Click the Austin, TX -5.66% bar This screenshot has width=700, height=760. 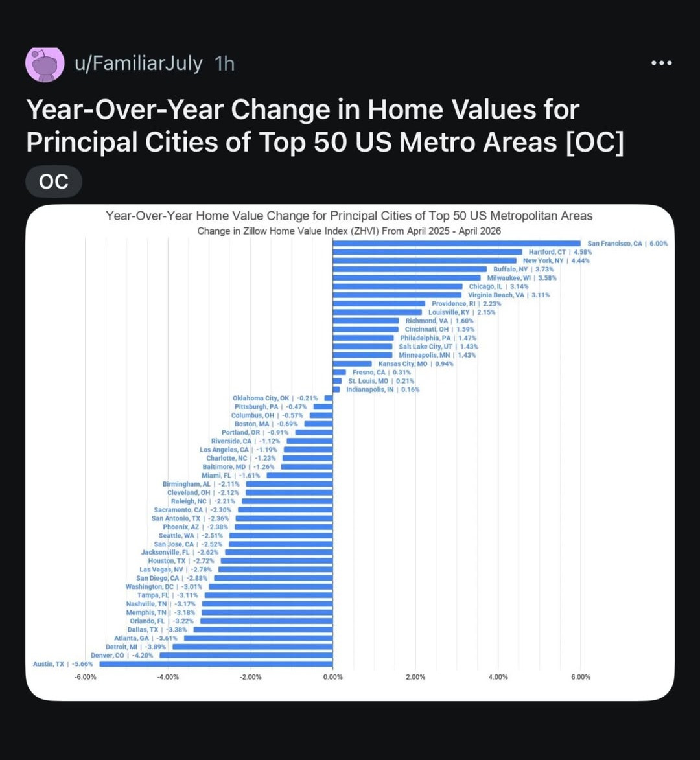click(216, 664)
